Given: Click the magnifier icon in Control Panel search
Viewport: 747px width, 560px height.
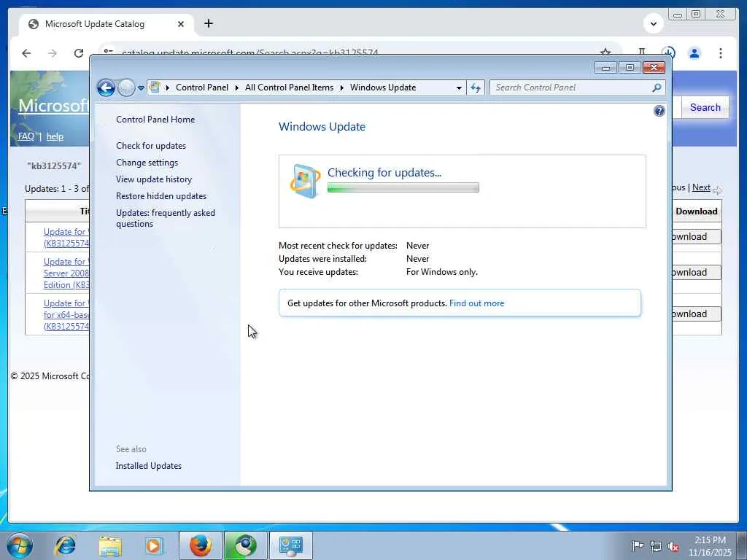Looking at the screenshot, I should pos(657,87).
